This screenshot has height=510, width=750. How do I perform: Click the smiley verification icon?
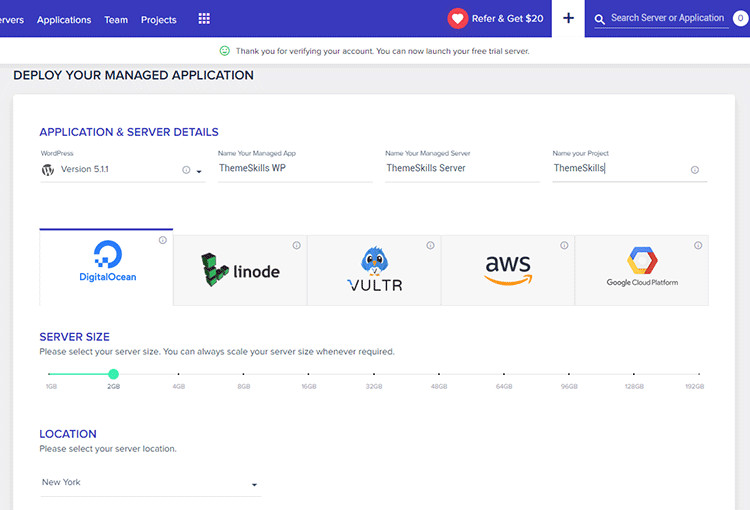[x=224, y=51]
